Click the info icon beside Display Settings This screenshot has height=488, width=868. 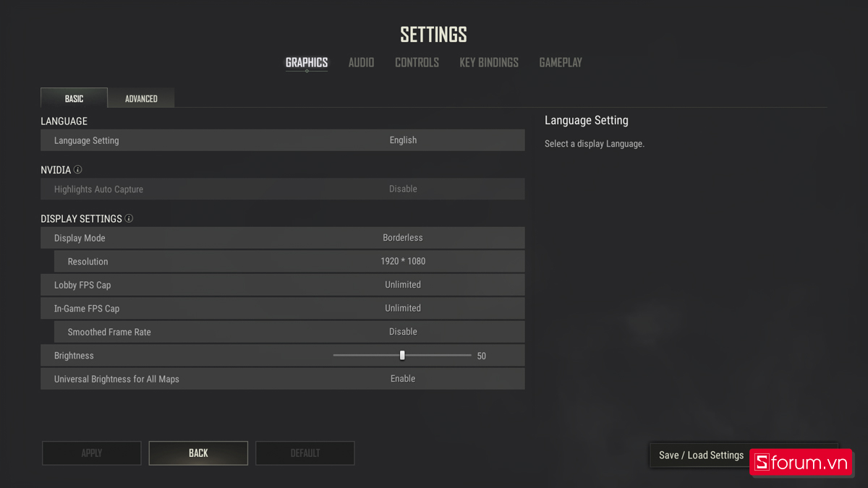click(x=129, y=218)
